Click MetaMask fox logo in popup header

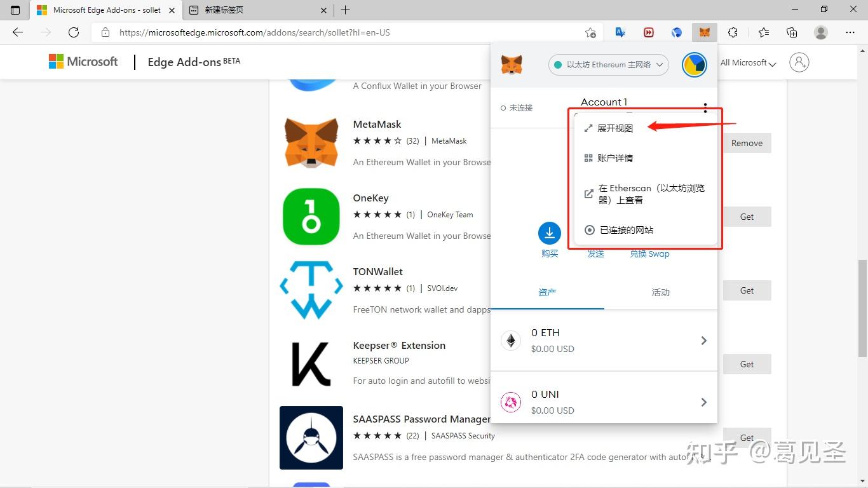[512, 64]
